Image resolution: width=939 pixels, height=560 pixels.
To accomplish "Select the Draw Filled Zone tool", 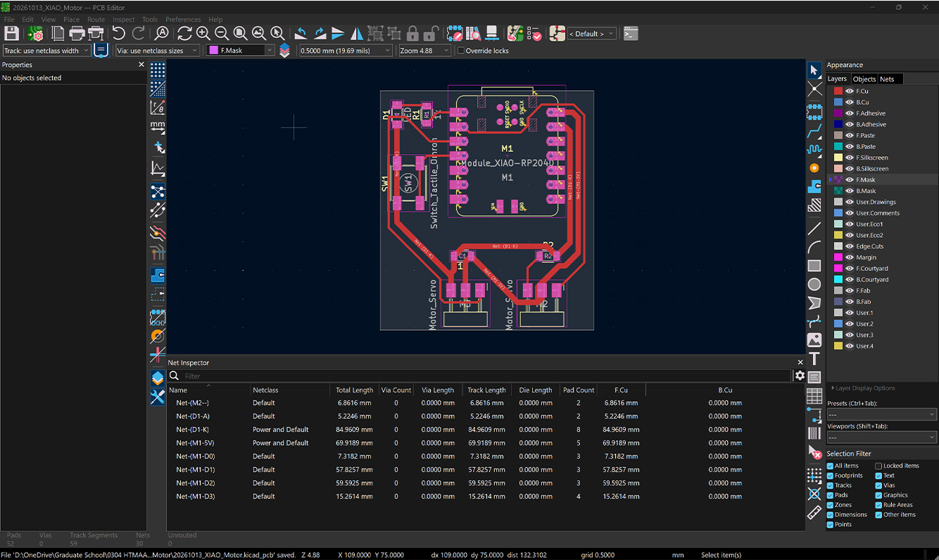I will [814, 186].
